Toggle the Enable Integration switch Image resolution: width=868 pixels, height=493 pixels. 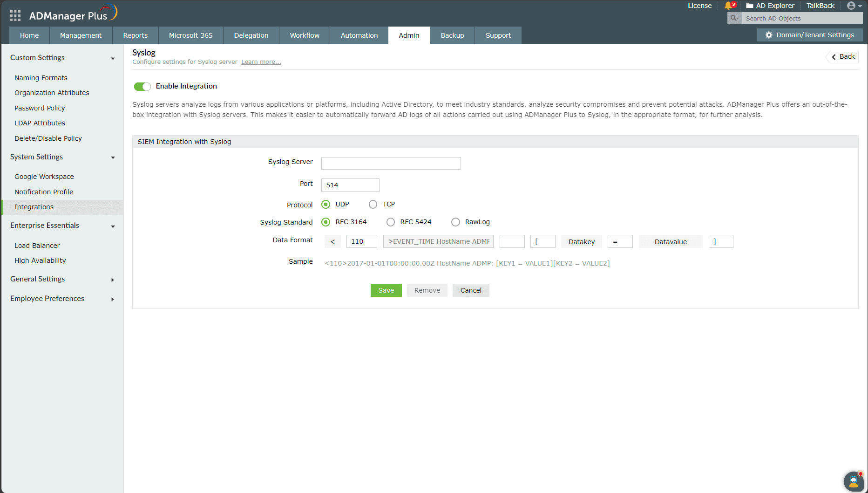click(x=142, y=87)
